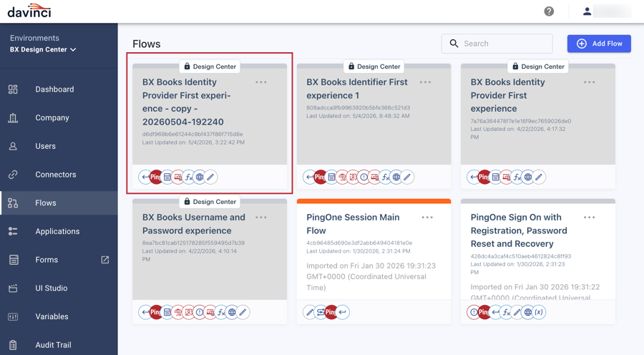Screen dimensions: 644x355
Task: Go to Flows in the sidebar
Action: click(59, 203)
